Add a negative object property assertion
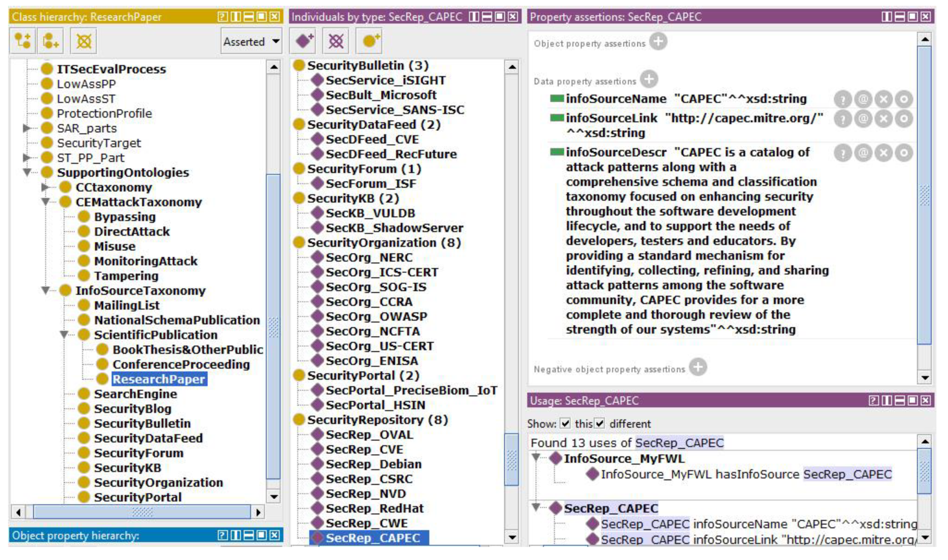This screenshot has height=560, width=948. [x=698, y=367]
